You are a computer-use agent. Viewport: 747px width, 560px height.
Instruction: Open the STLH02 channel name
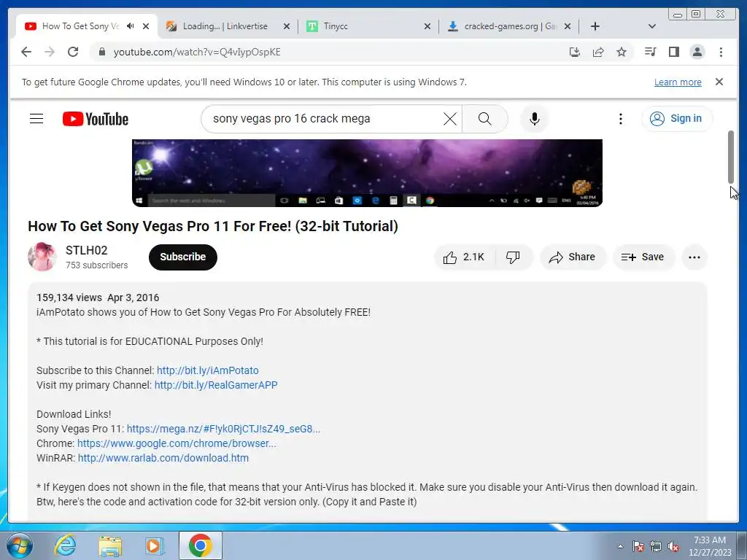86,251
